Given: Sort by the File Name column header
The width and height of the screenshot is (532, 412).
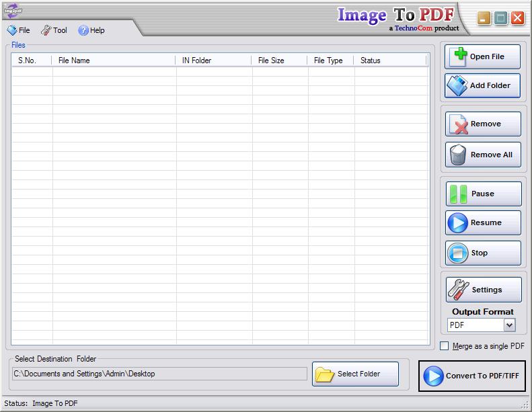Looking at the screenshot, I should tap(113, 60).
